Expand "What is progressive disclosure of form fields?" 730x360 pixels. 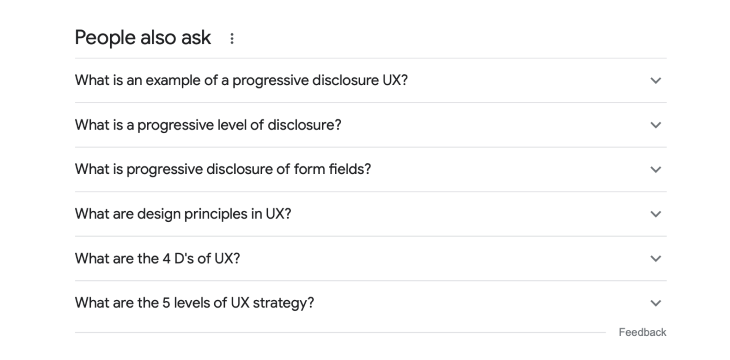pos(371,170)
